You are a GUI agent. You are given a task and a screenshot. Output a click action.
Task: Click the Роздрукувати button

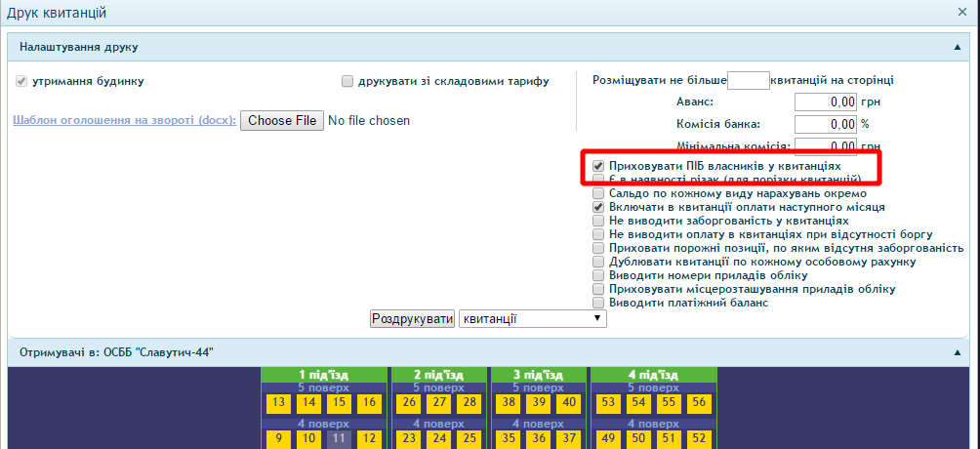tap(412, 319)
